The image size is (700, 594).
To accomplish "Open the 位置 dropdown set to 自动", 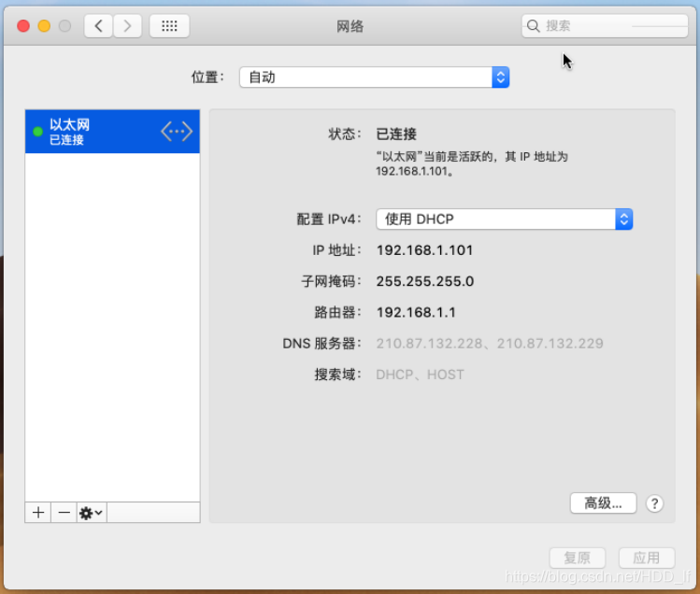I will pyautogui.click(x=374, y=78).
